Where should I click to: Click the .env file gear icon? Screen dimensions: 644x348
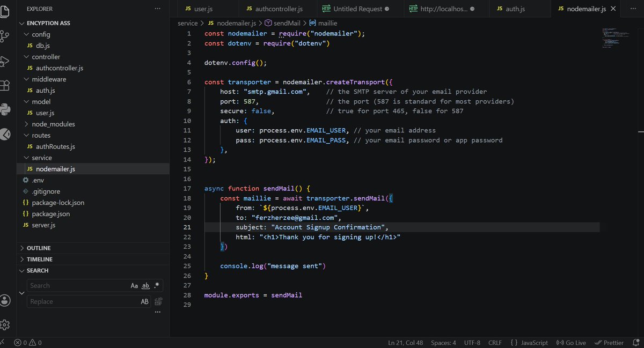[26, 180]
